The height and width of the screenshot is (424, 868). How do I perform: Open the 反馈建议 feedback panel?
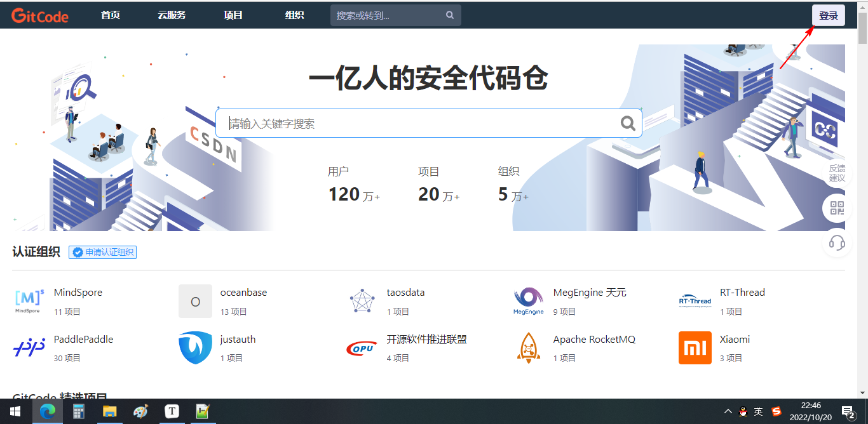tap(837, 172)
